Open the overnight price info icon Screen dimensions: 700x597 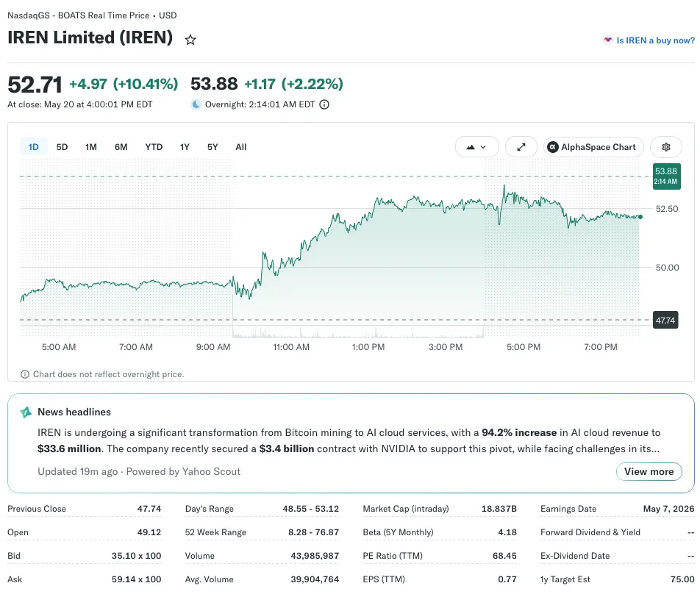coord(324,104)
